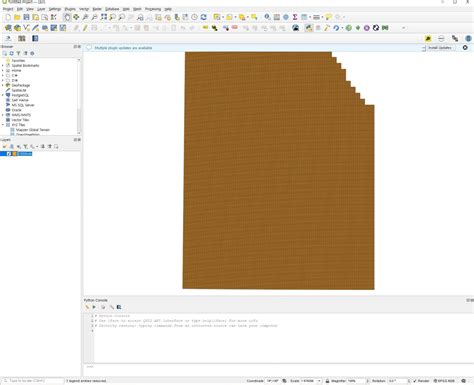The image size is (474, 385).
Task: Click the Open Layer Styling Panel icon
Action: [x=4, y=146]
